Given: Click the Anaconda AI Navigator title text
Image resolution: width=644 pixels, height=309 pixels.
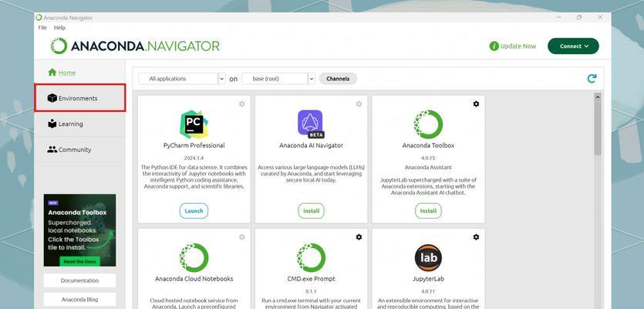Looking at the screenshot, I should point(311,145).
